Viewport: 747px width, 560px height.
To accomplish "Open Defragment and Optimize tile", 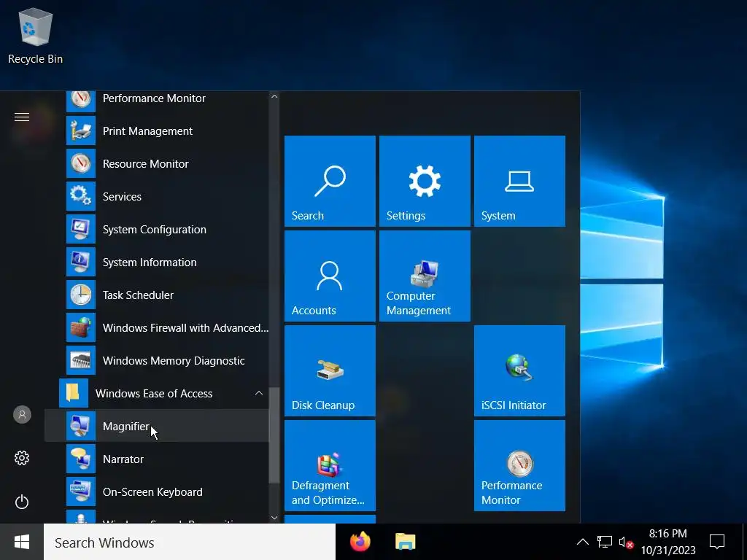I will click(330, 465).
